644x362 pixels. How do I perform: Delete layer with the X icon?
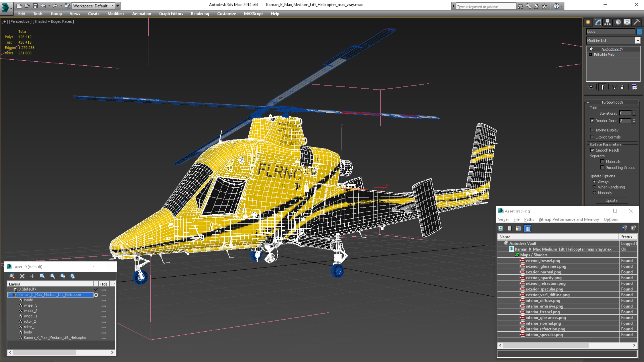[x=22, y=276]
